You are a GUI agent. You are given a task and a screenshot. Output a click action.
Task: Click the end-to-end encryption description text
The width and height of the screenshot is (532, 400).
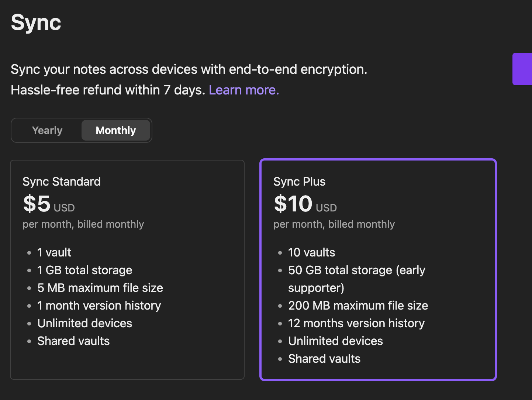(189, 69)
